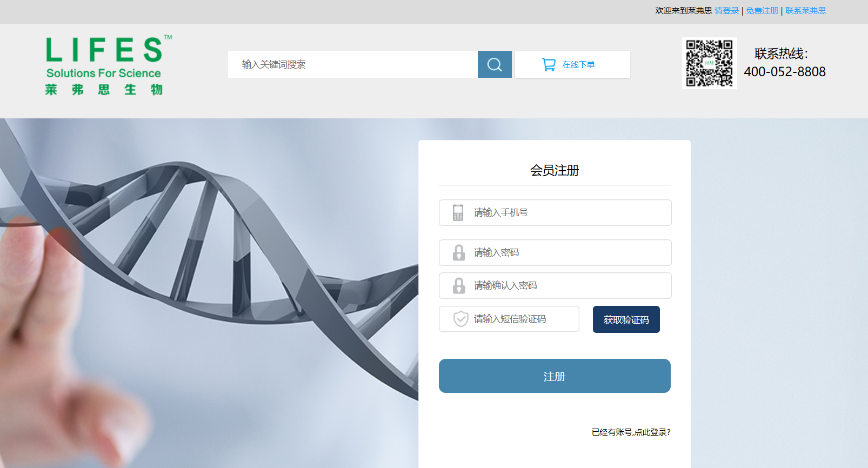Click the shopping cart icon
Viewport: 868px width, 468px height.
(549, 65)
